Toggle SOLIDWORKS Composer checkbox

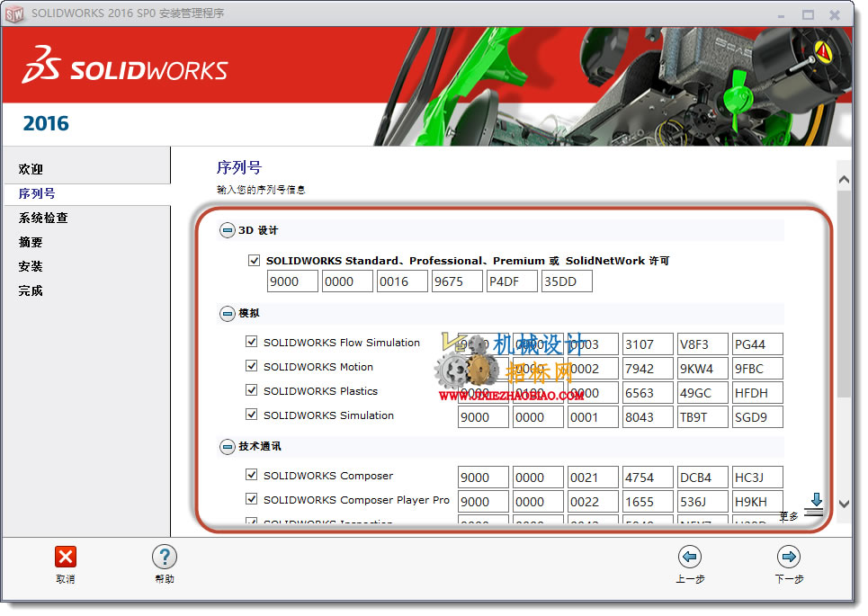click(x=251, y=475)
